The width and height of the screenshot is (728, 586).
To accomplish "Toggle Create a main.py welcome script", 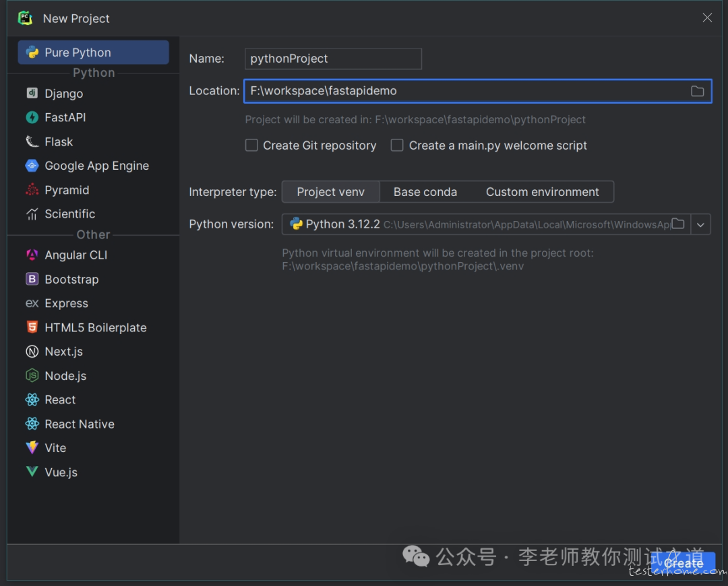I will point(397,145).
